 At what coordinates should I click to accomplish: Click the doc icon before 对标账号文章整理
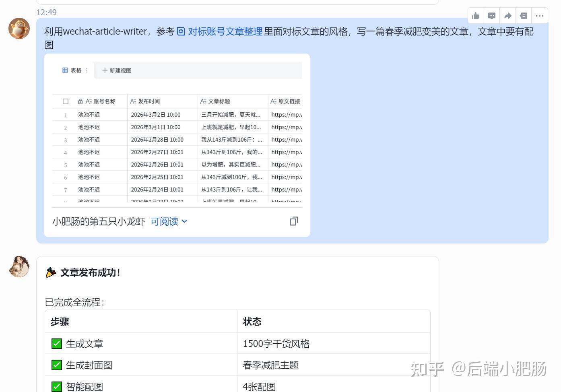tap(181, 31)
